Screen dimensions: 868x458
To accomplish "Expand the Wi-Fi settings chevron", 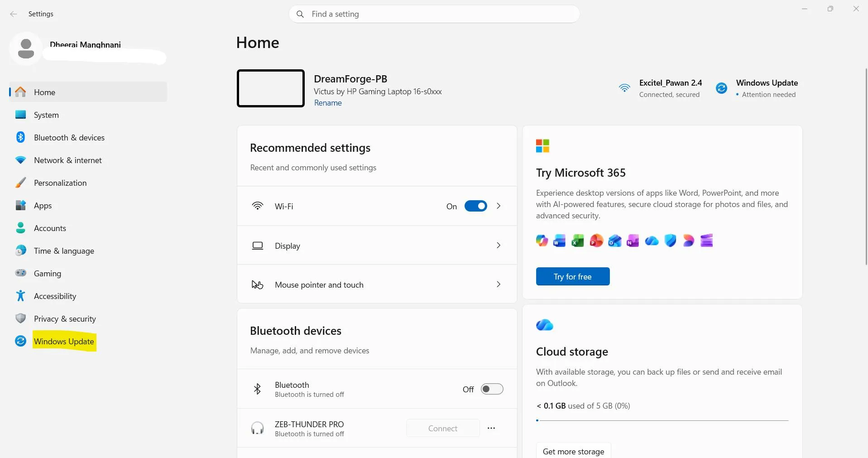I will click(499, 206).
